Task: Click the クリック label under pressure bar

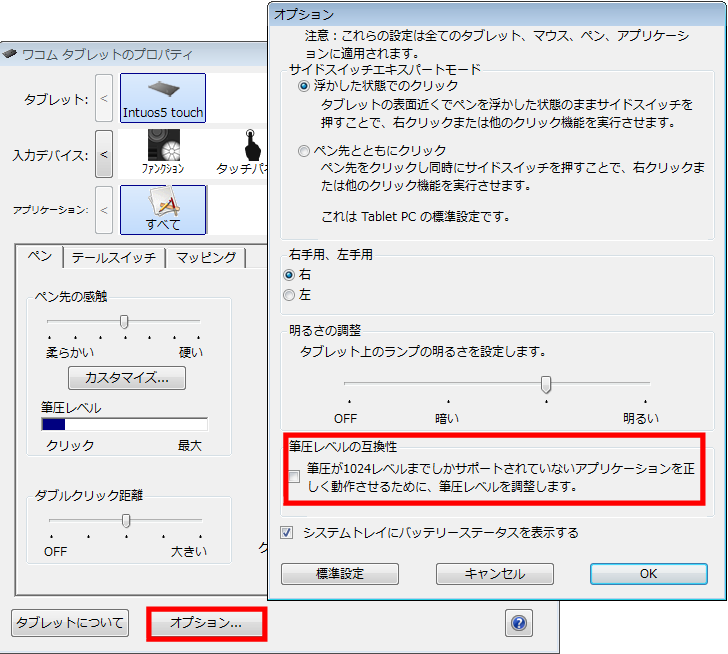Action: (70, 446)
